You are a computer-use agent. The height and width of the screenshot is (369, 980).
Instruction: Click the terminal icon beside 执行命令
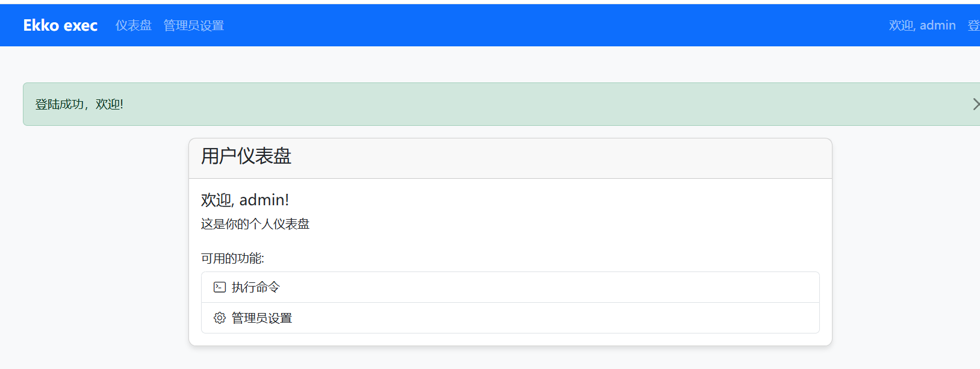point(220,287)
